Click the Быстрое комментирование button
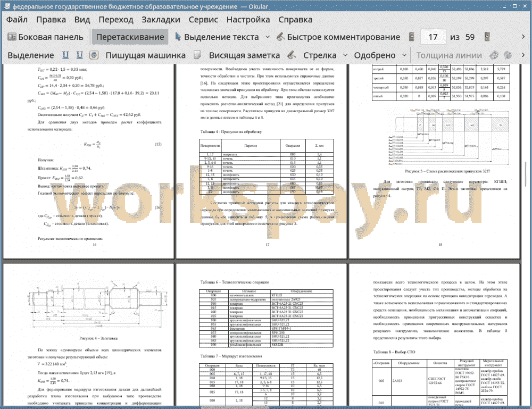Screen dimensions: 532x409 click(x=338, y=37)
